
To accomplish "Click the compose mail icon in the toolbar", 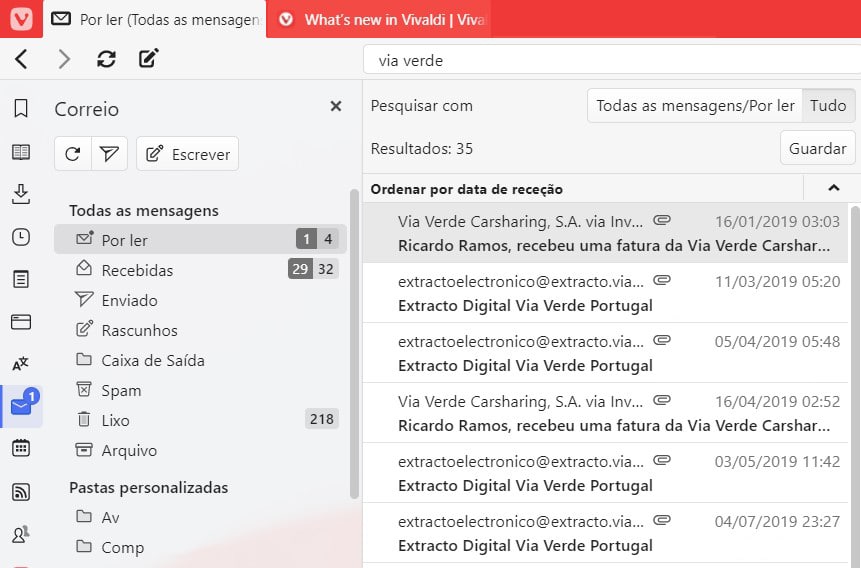I will click(x=149, y=58).
